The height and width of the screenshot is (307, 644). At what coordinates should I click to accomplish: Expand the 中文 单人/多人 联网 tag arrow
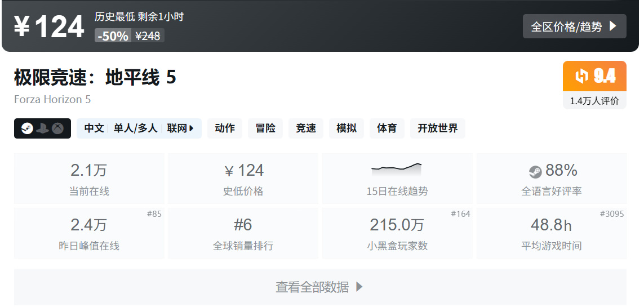192,128
